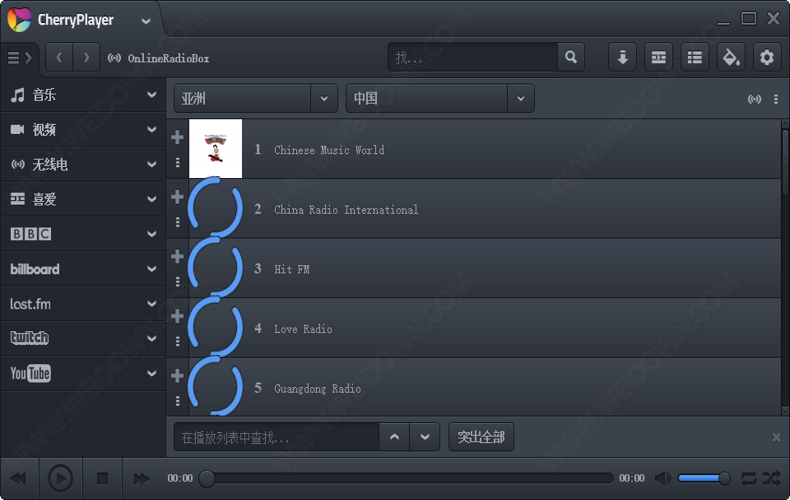Jump to previous playlist match arrow
790x500 pixels.
pyautogui.click(x=394, y=436)
